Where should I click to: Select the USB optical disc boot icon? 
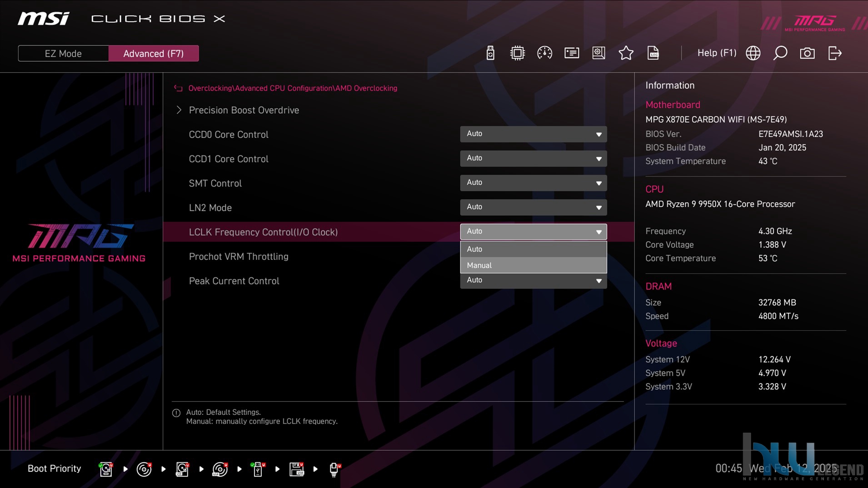pos(220,469)
